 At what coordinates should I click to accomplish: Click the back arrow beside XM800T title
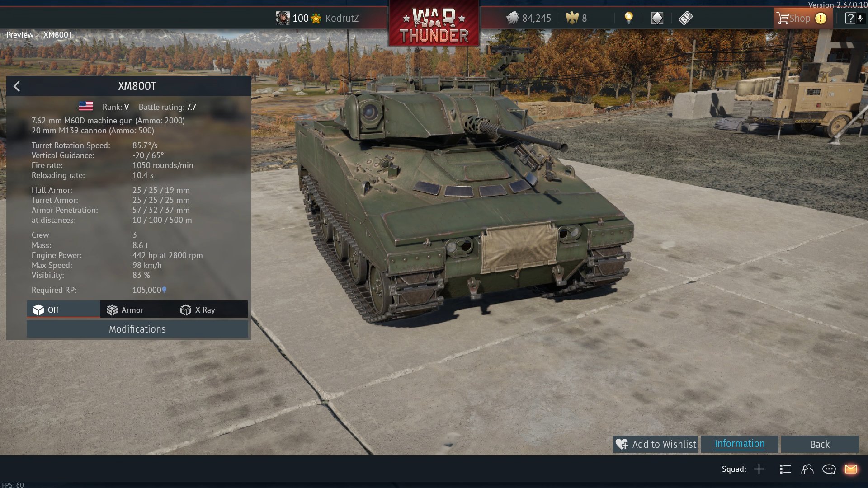pos(17,86)
